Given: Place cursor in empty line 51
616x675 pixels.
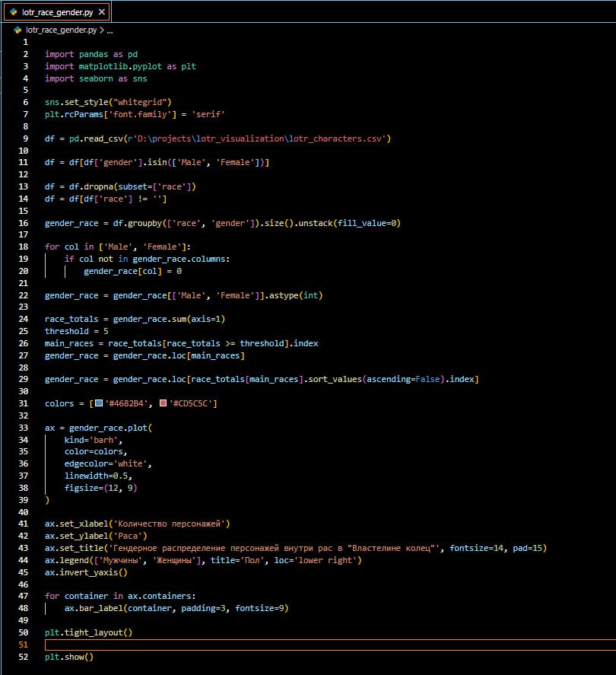Looking at the screenshot, I should (x=330, y=645).
